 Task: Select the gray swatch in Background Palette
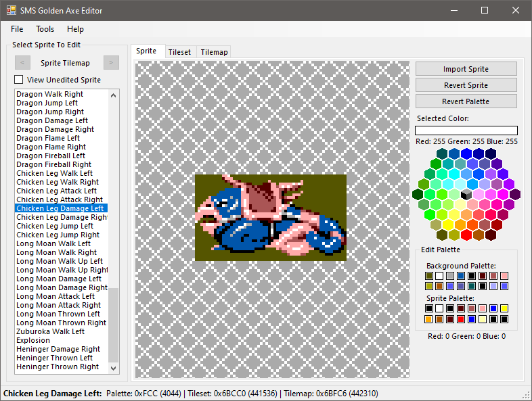coord(450,276)
